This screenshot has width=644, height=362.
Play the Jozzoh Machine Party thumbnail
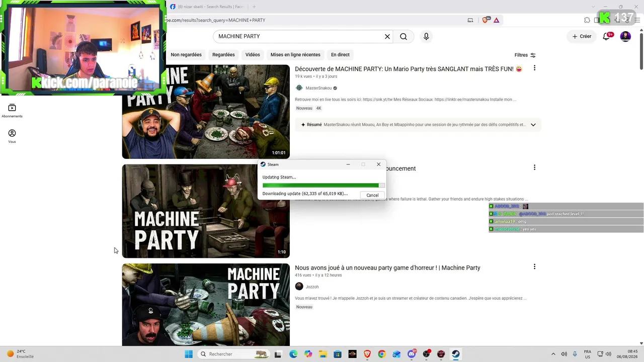(206, 305)
